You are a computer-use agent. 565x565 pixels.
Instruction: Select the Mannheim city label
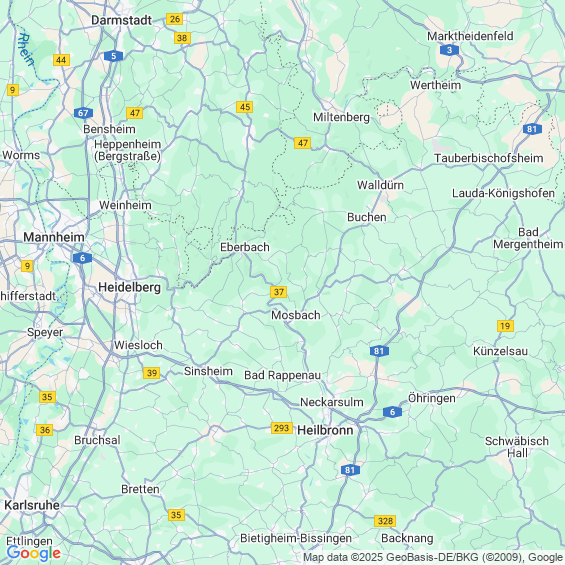click(x=54, y=237)
